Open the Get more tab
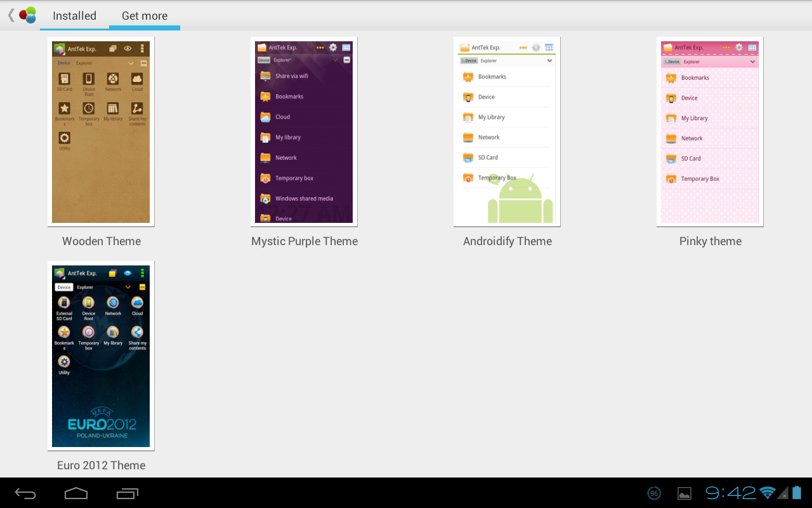 coord(145,16)
